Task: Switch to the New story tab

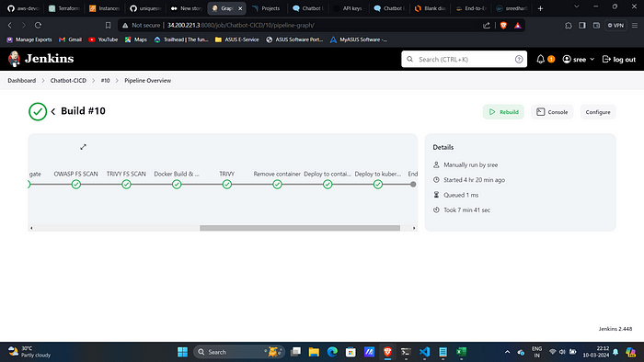Action: coord(186,8)
